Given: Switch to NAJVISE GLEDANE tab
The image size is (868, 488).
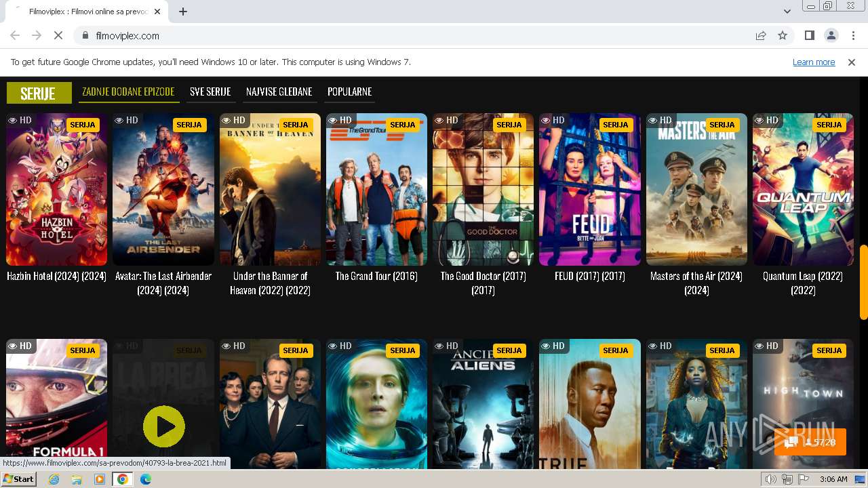Looking at the screenshot, I should pos(279,91).
